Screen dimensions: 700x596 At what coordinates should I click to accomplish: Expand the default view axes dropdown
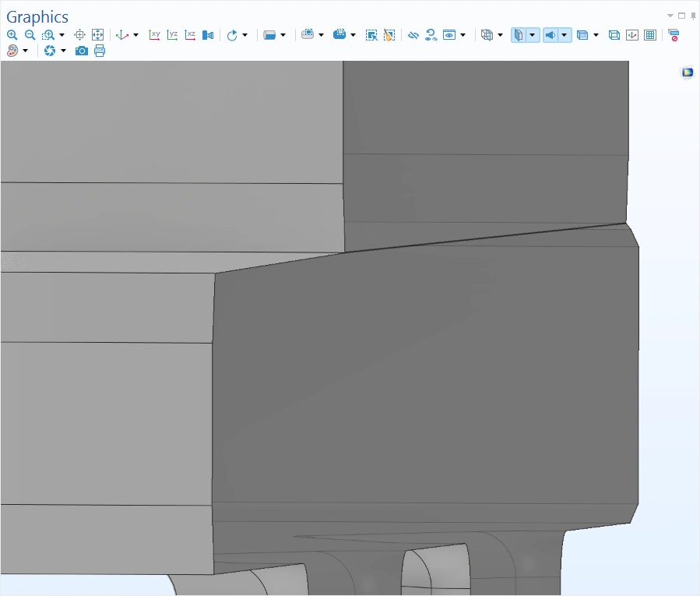point(135,35)
